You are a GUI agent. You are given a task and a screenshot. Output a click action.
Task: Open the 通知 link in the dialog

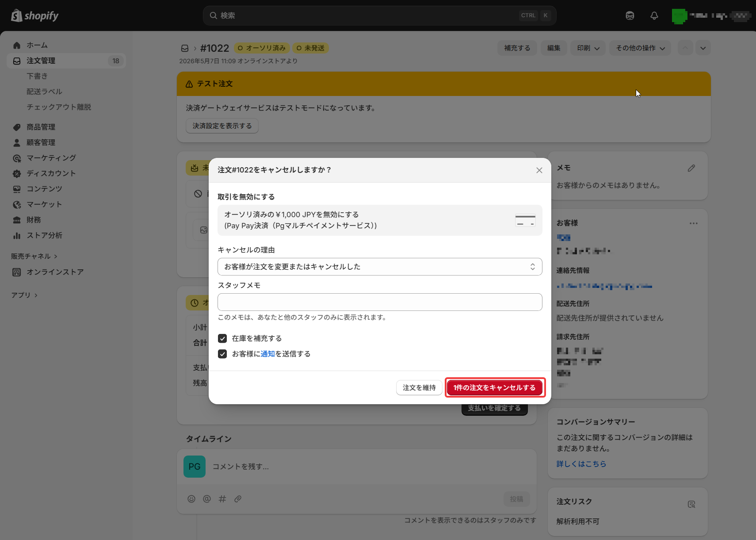click(x=268, y=354)
